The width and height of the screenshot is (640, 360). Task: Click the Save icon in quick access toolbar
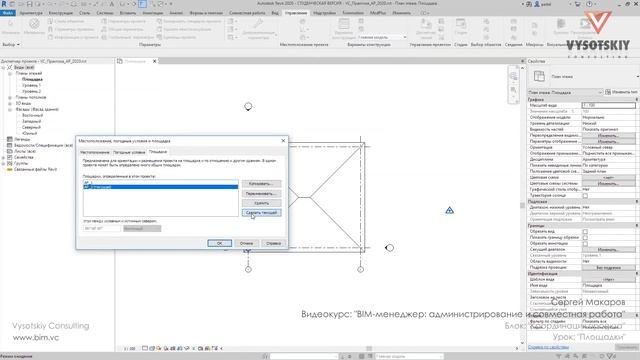pos(29,4)
